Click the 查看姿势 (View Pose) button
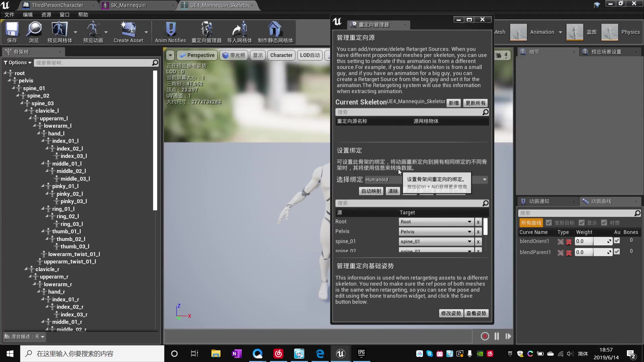 click(476, 313)
